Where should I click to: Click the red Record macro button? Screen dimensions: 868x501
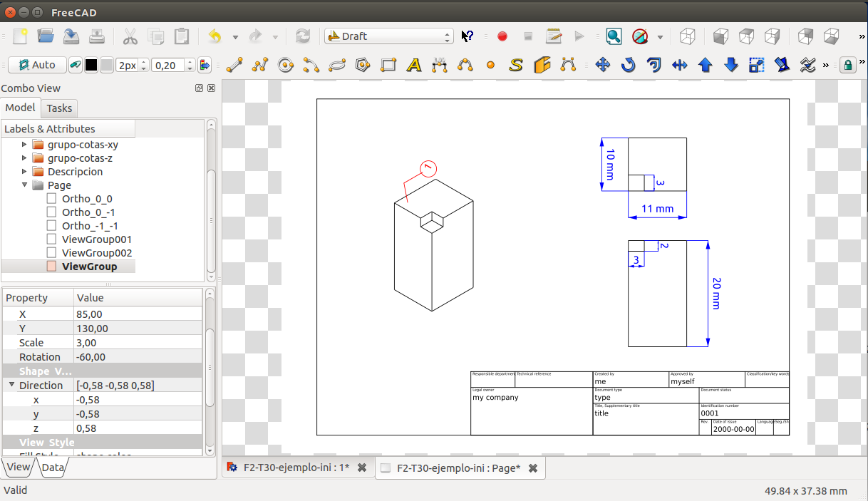tap(502, 36)
